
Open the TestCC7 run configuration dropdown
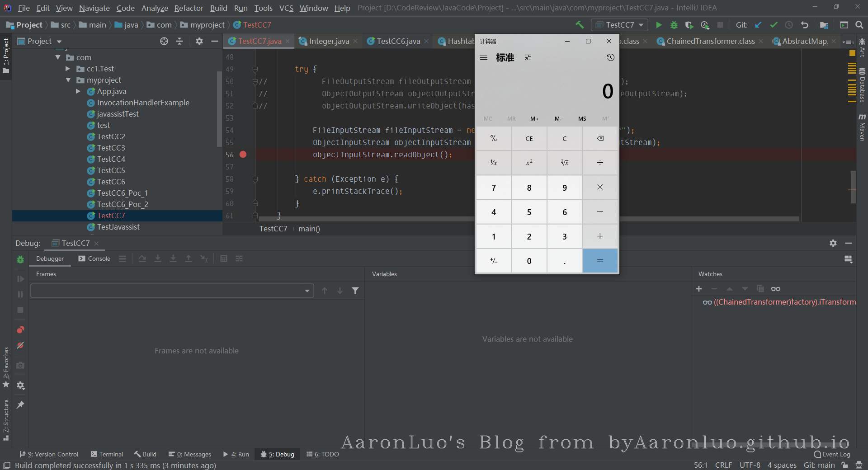620,25
